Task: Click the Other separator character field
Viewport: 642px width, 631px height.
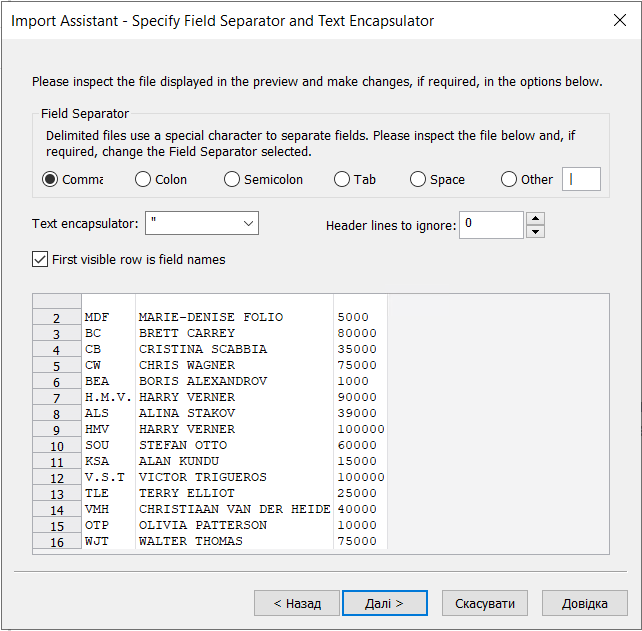Action: [x=581, y=179]
